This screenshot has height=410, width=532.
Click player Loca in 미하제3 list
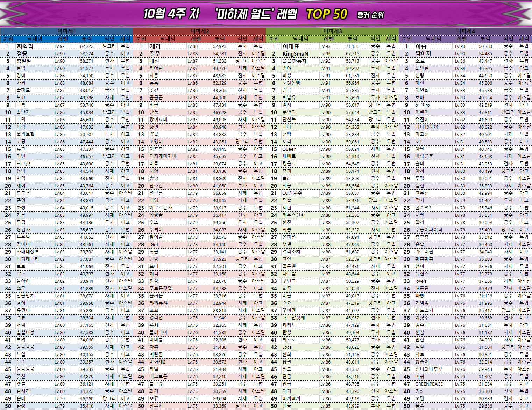click(287, 347)
